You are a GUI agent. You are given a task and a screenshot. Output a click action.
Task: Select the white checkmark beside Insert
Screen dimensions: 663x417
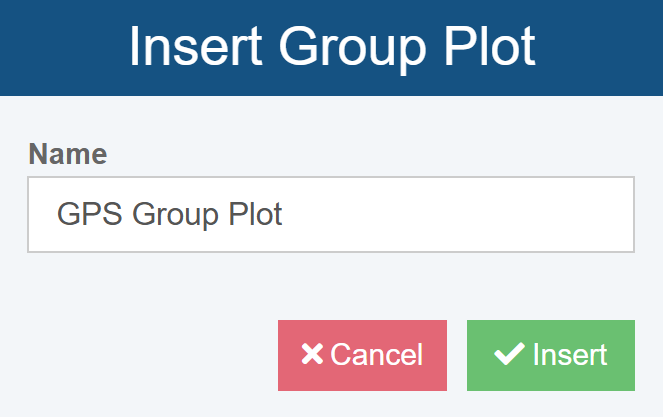point(509,355)
